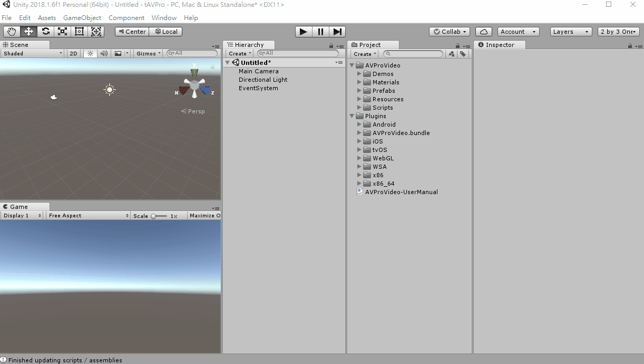Image resolution: width=644 pixels, height=364 pixels.
Task: Toggle Persp projection mode label
Action: click(193, 111)
